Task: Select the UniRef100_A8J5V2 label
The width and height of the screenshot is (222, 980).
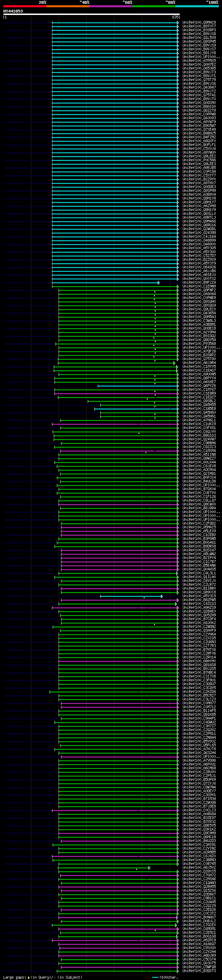Action: pos(199,867)
